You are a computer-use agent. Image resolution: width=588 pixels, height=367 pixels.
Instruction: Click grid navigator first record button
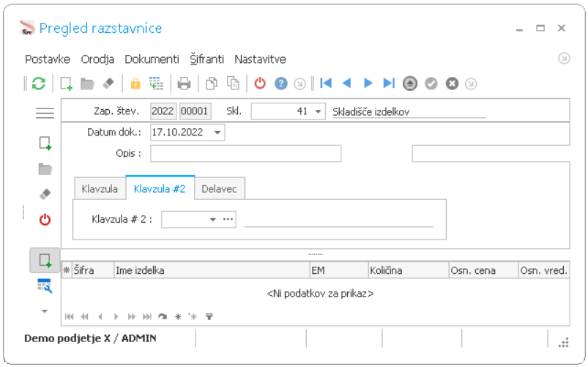point(69,316)
